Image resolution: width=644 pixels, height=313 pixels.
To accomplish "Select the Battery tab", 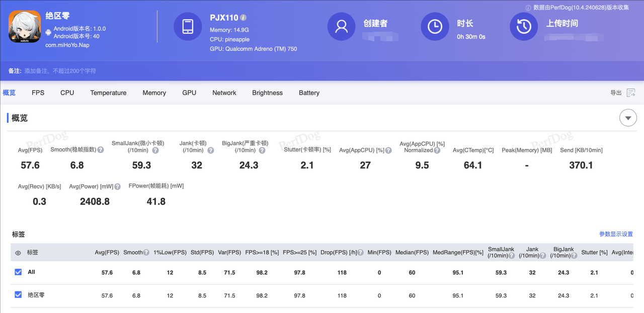I will click(x=309, y=93).
